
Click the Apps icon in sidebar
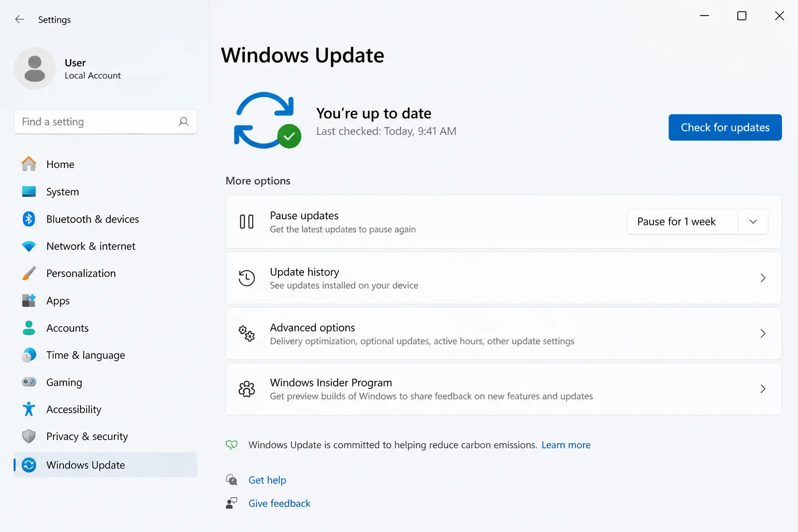pos(29,300)
